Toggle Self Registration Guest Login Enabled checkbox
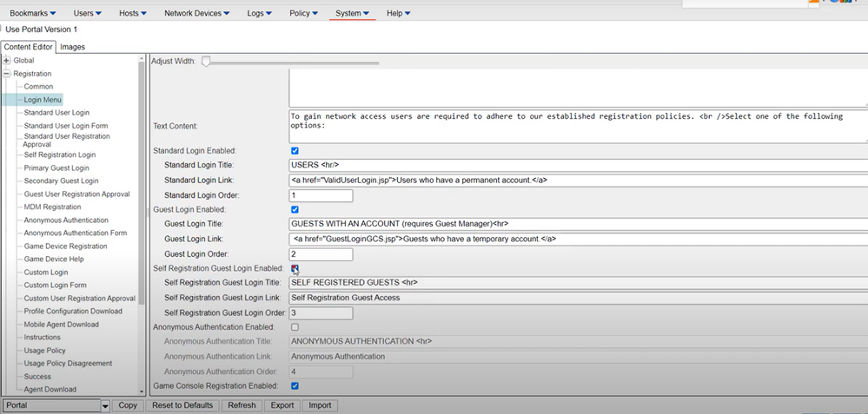Viewport: 868px width, 414px height. (x=295, y=268)
